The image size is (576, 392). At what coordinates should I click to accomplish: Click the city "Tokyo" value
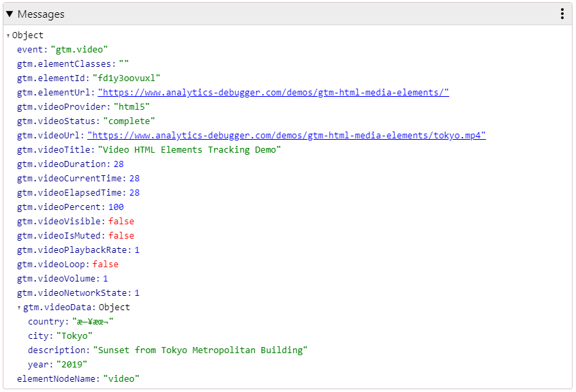pyautogui.click(x=74, y=336)
